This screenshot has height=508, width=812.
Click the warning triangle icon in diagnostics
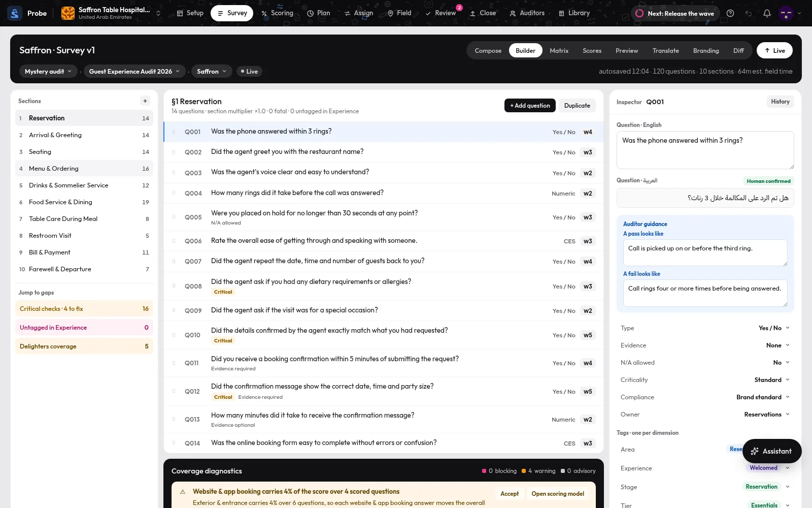[183, 492]
